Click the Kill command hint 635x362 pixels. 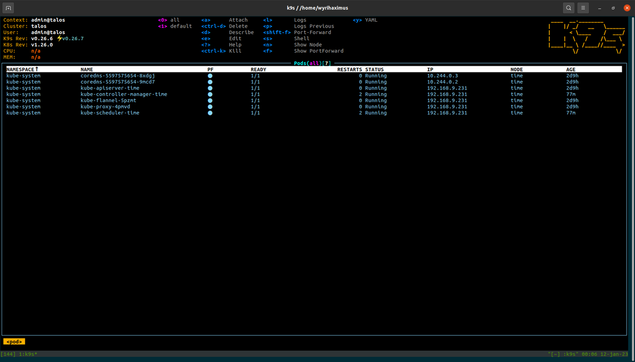tap(235, 51)
